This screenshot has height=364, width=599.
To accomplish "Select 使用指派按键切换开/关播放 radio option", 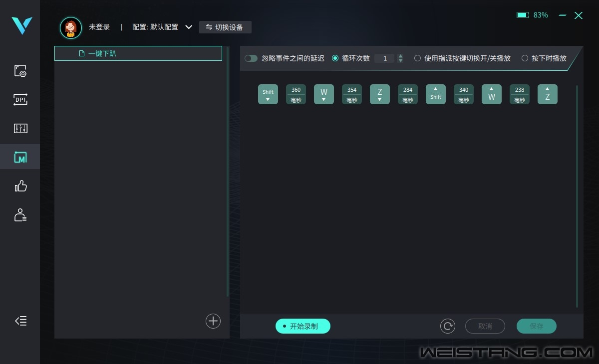I will 417,58.
